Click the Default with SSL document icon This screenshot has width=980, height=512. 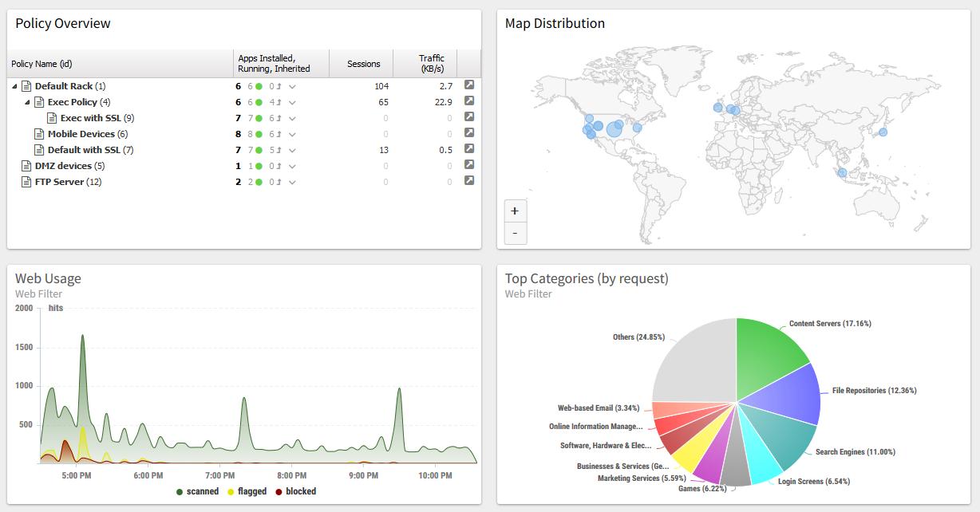point(39,149)
